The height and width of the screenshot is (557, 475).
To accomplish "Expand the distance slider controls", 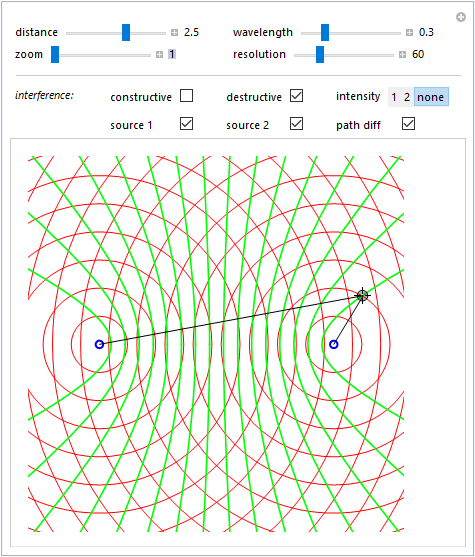I will pyautogui.click(x=174, y=33).
